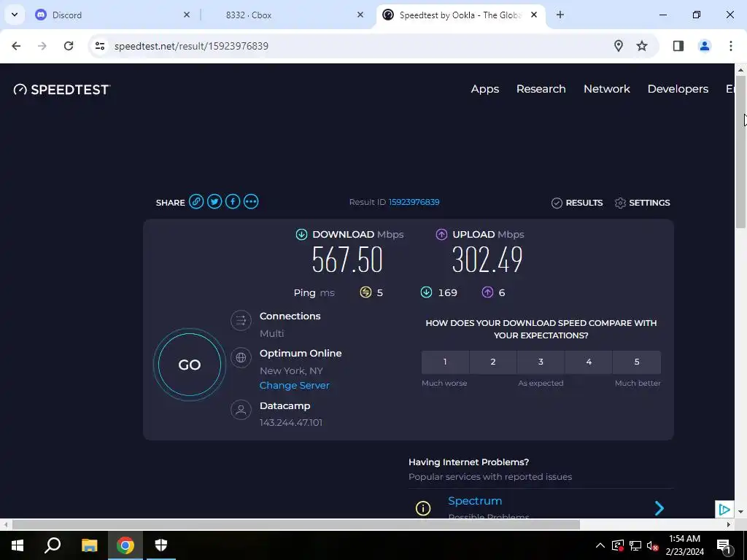Screen dimensions: 747x560
Task: Go back to previous page
Action: point(16,46)
